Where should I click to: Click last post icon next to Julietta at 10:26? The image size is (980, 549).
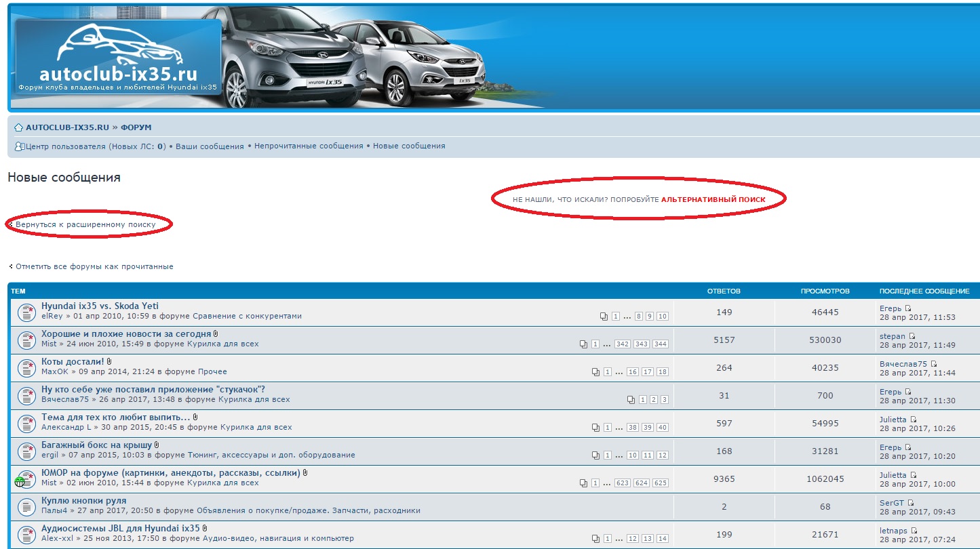coord(914,420)
